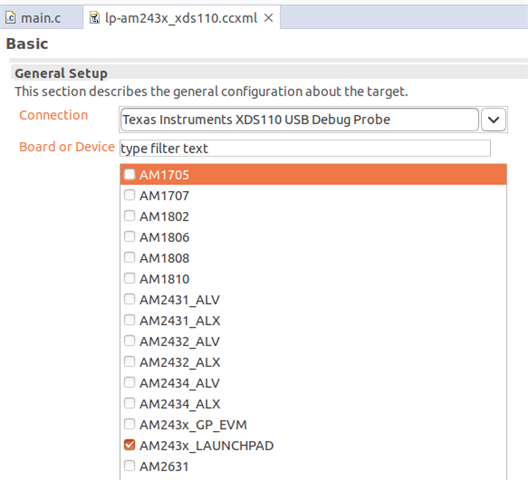Viewport: 528px width, 480px height.
Task: Toggle the AM1810 checkbox
Action: 130,279
